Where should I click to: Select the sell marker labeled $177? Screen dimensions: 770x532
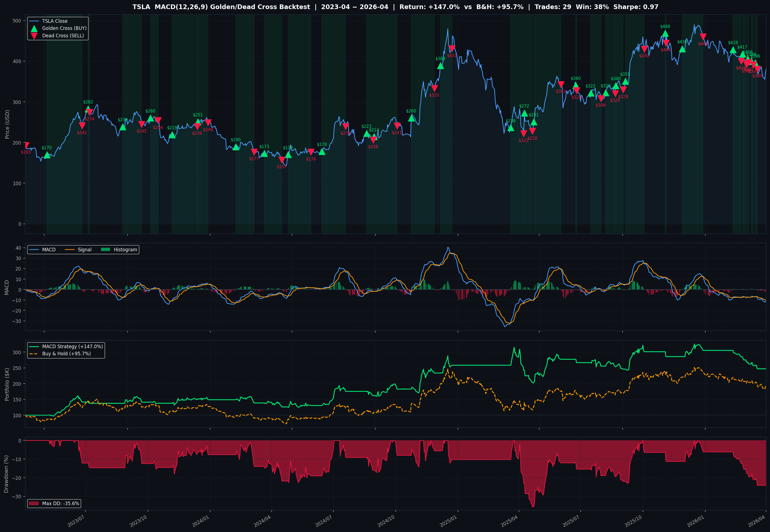coord(254,152)
